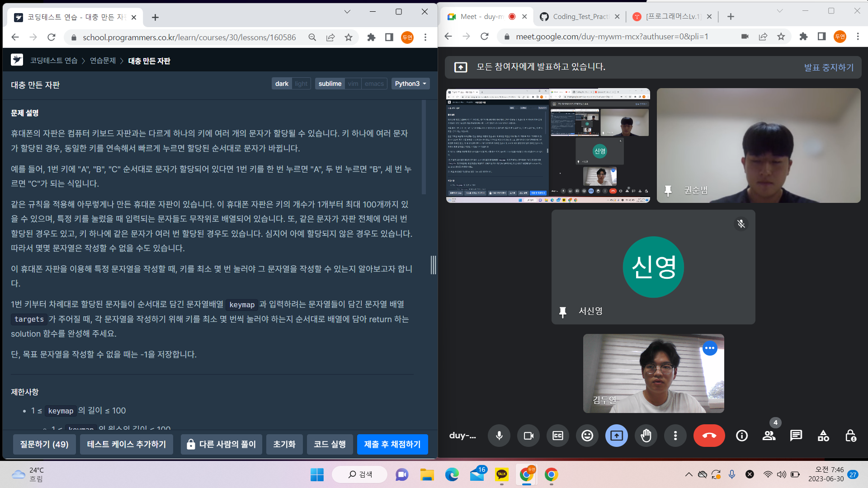Toggle closed captions in Meet
868x488 pixels.
click(558, 436)
